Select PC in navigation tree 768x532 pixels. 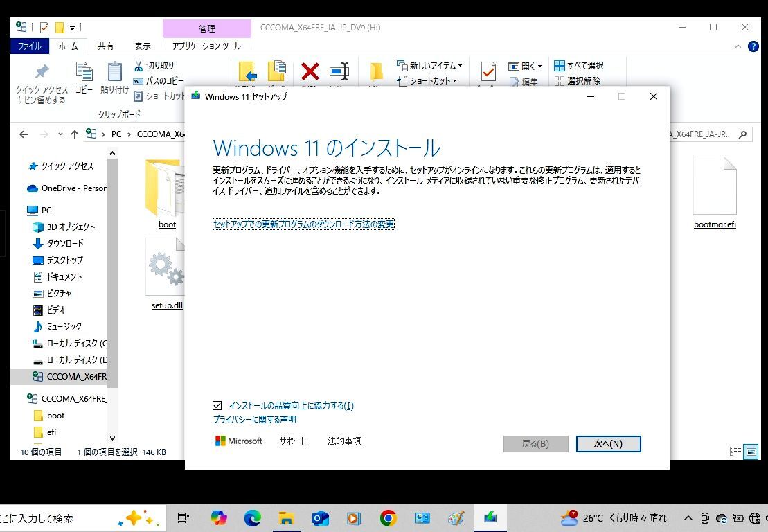pos(39,210)
